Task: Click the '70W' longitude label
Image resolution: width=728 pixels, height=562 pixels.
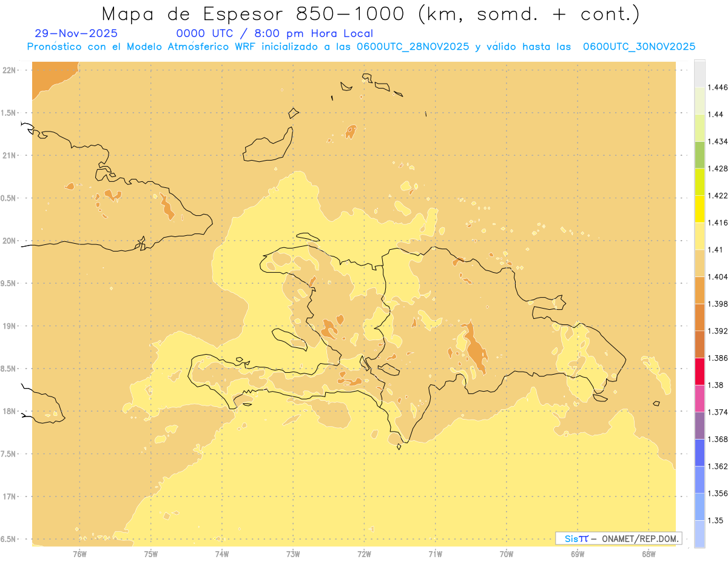Action: [x=507, y=554]
